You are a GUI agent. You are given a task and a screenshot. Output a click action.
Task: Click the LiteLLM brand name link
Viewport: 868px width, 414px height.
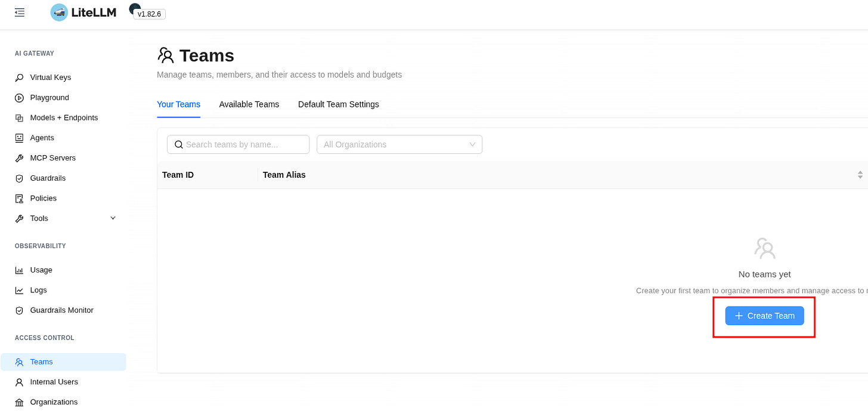(94, 13)
